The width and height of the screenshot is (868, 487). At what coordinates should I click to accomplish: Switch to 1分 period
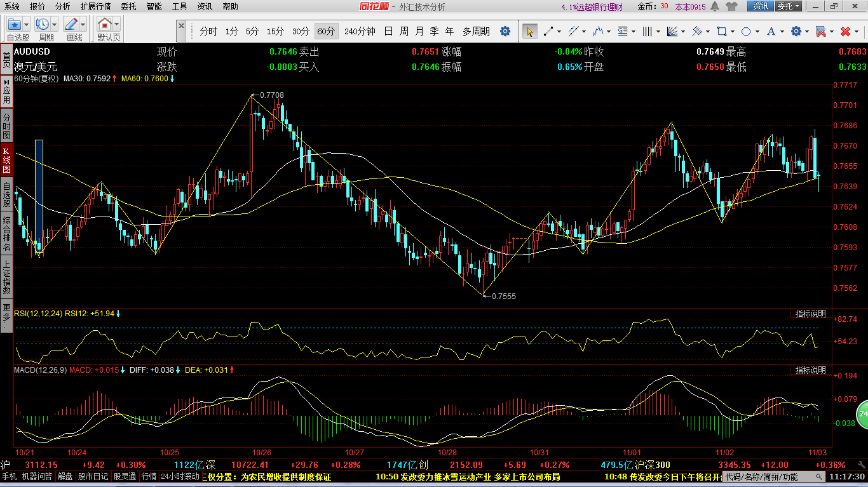pos(232,31)
